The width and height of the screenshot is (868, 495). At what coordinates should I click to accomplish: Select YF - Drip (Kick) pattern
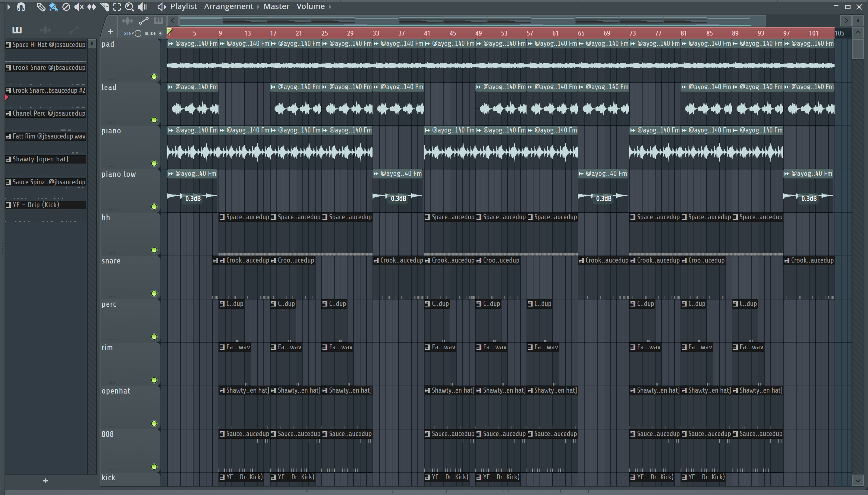click(x=46, y=205)
